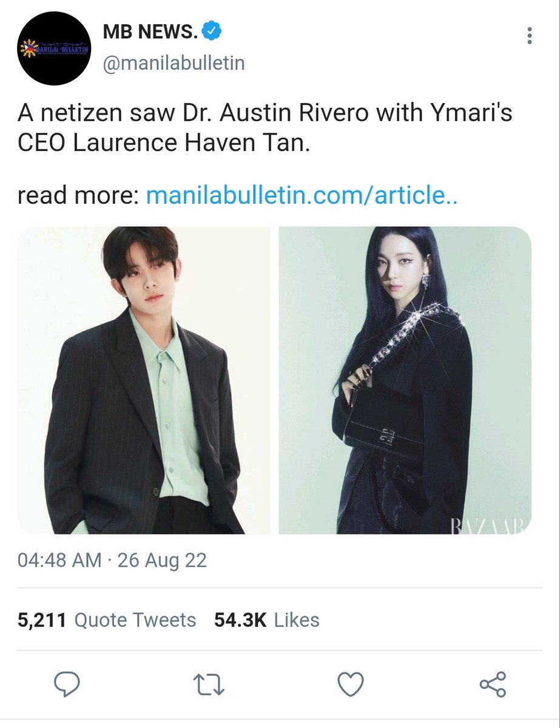Screen dimensions: 560x728
Task: Tap the 5,211 quote count number
Action: coord(42,620)
